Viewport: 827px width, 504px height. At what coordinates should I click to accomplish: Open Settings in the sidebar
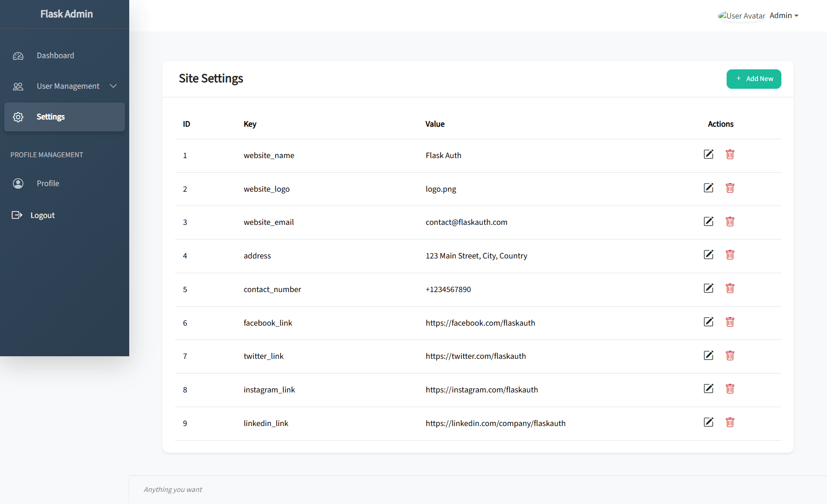51,117
